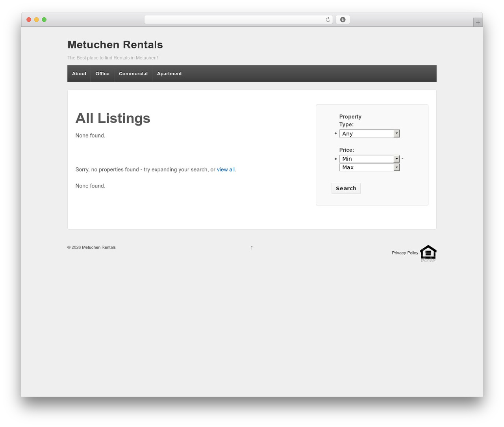The image size is (504, 427).
Task: Click the back-to-top arrow in footer
Action: tap(252, 247)
